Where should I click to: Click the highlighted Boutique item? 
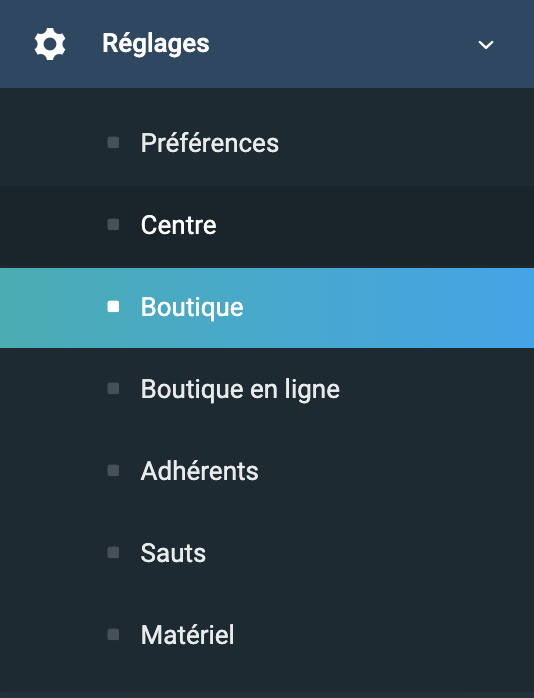pyautogui.click(x=267, y=308)
